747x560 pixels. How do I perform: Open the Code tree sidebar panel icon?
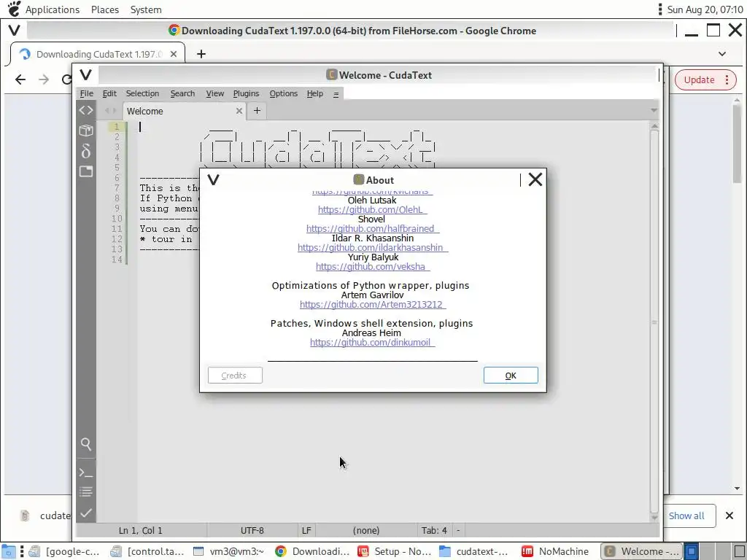coord(86,111)
